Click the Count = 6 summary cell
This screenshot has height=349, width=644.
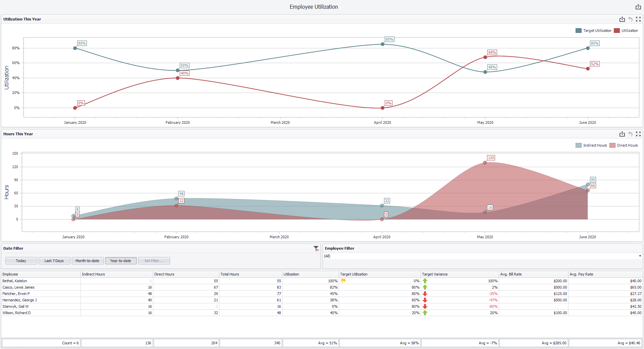[41, 343]
